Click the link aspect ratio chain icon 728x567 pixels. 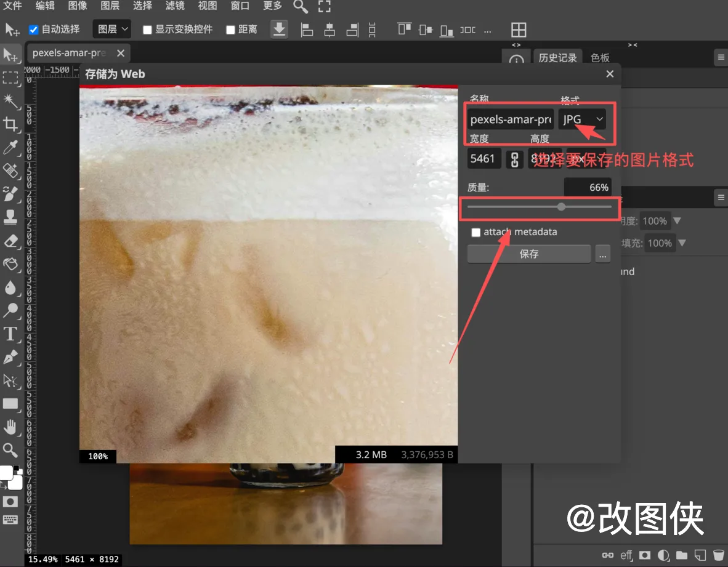click(514, 159)
